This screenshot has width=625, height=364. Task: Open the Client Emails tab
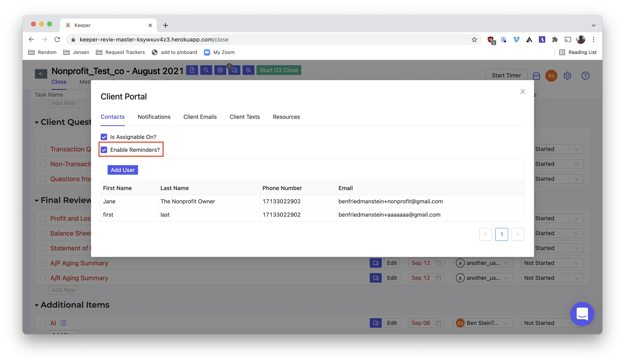click(200, 117)
